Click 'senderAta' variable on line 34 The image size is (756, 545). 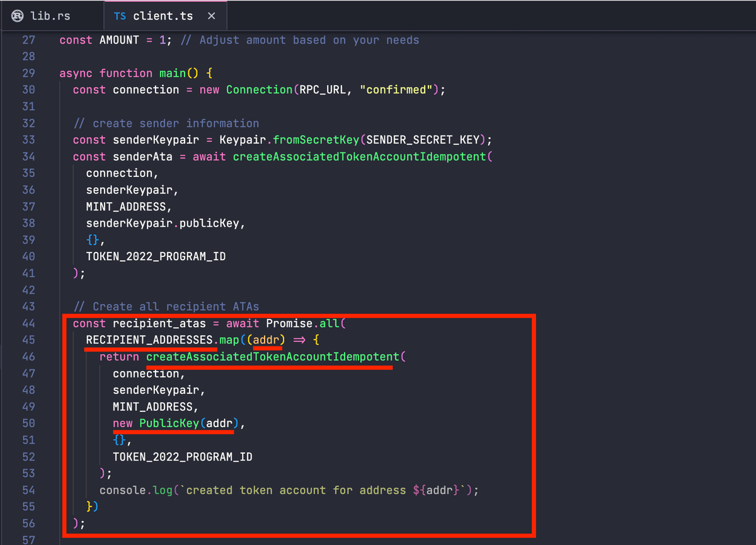click(142, 156)
